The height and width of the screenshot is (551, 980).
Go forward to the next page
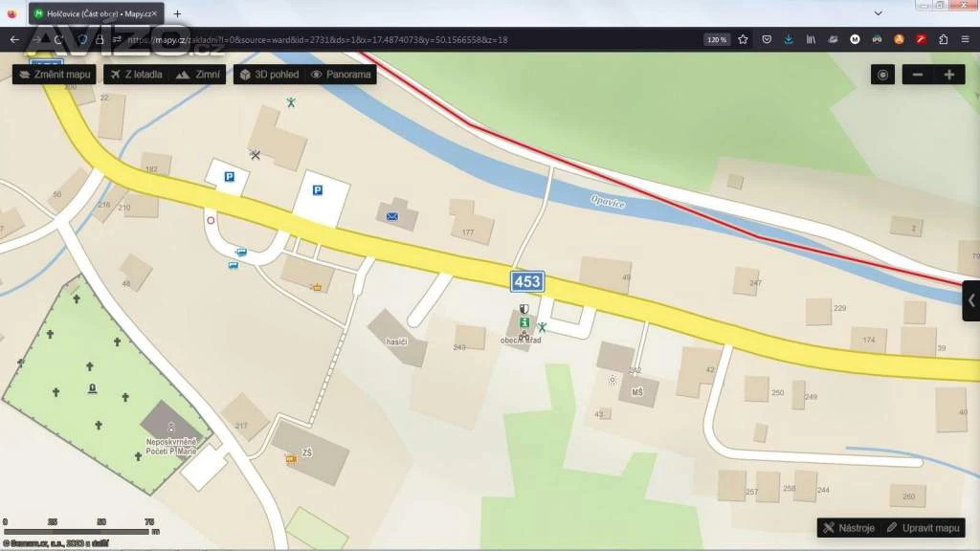coord(36,39)
